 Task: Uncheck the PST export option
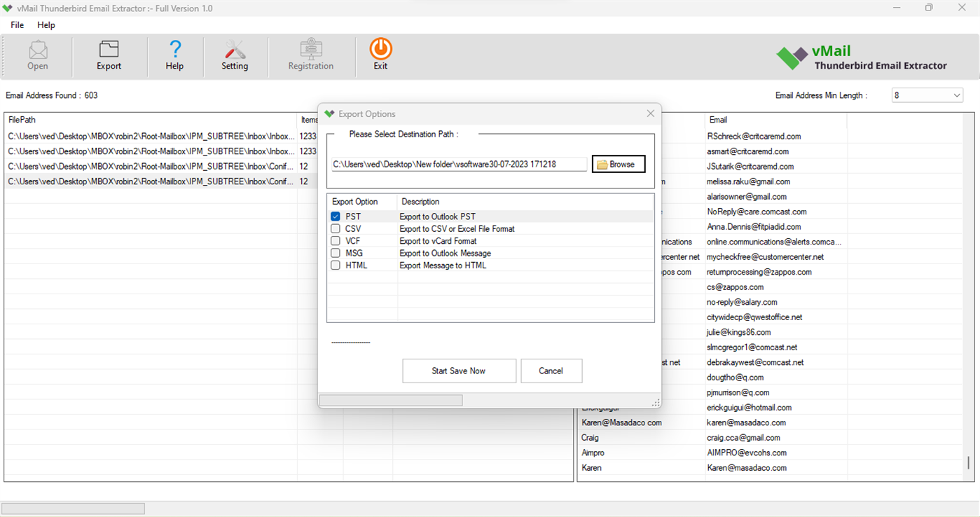tap(336, 216)
